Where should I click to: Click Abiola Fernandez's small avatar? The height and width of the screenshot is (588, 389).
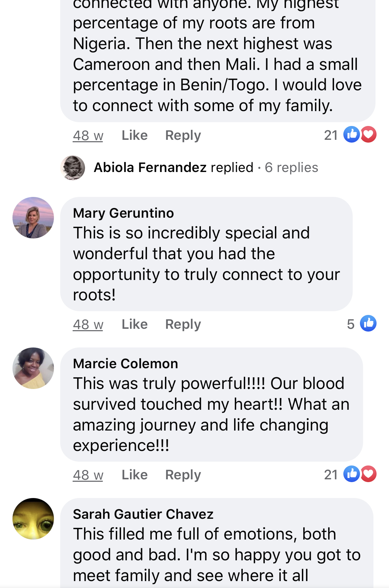tap(73, 168)
